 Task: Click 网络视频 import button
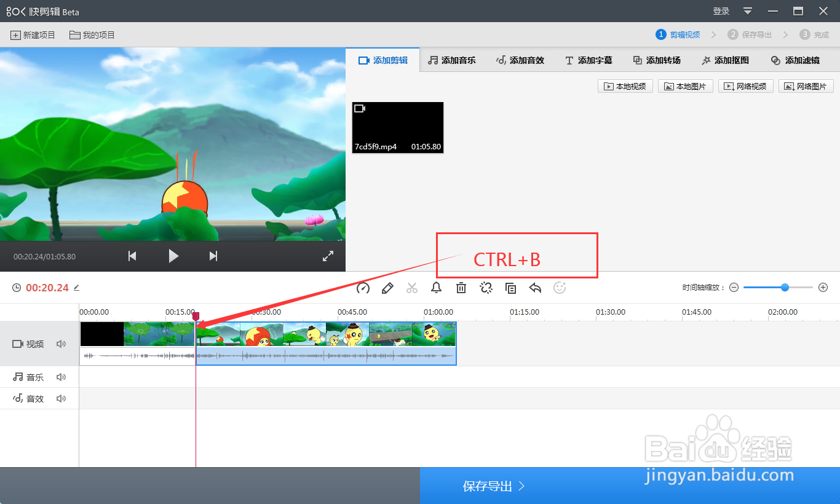coord(746,86)
